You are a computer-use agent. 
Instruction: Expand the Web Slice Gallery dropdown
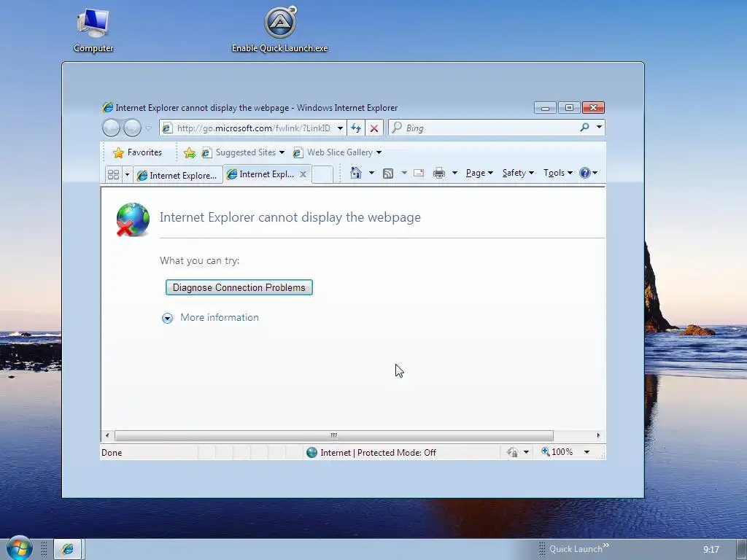click(x=379, y=152)
